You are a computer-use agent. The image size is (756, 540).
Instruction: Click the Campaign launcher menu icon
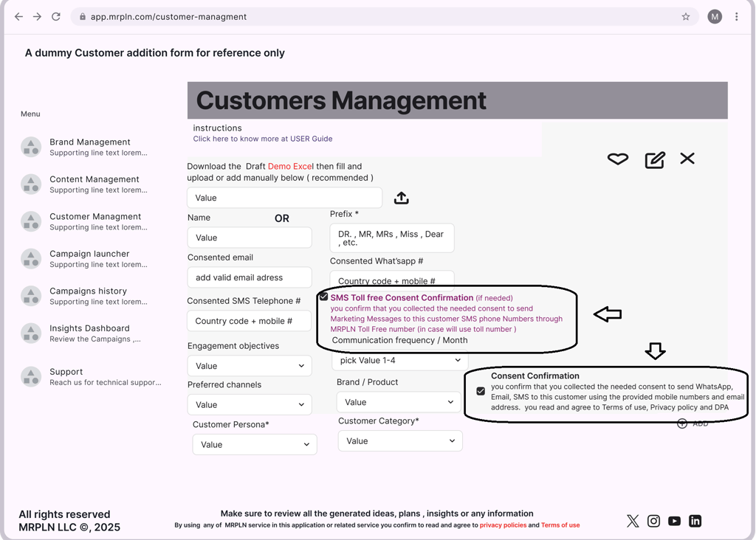pos(31,259)
